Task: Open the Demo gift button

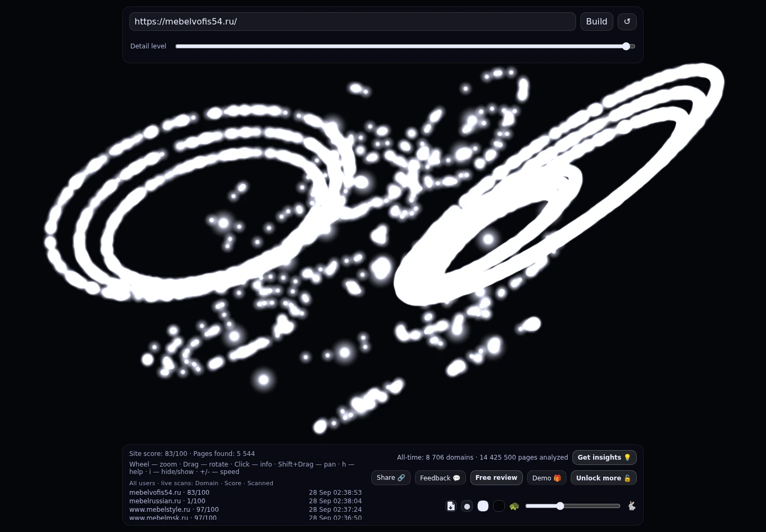Action: coord(546,478)
